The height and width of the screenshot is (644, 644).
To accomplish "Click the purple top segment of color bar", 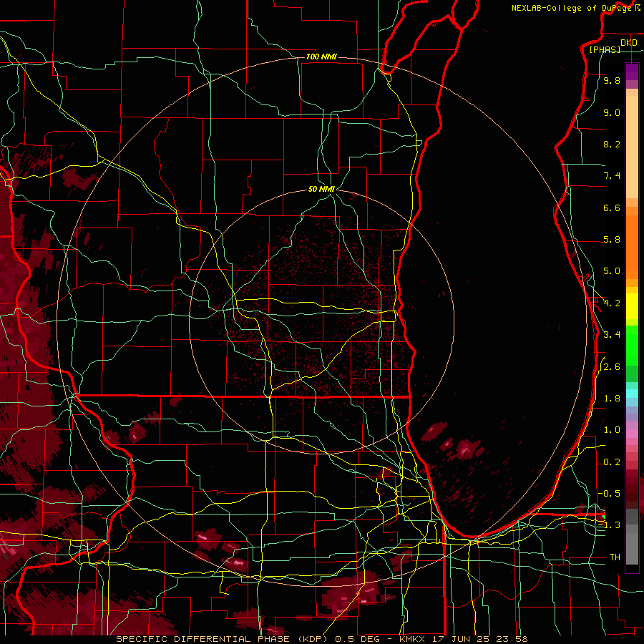I will pyautogui.click(x=632, y=72).
